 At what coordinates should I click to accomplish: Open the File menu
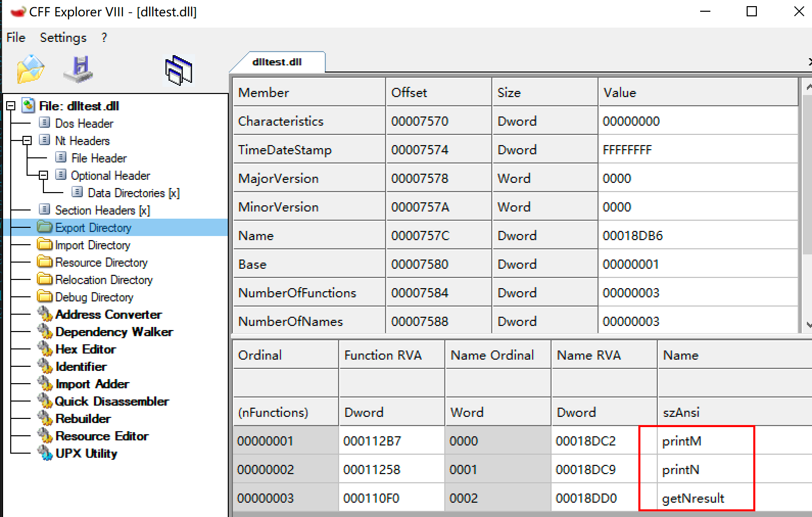tap(16, 37)
